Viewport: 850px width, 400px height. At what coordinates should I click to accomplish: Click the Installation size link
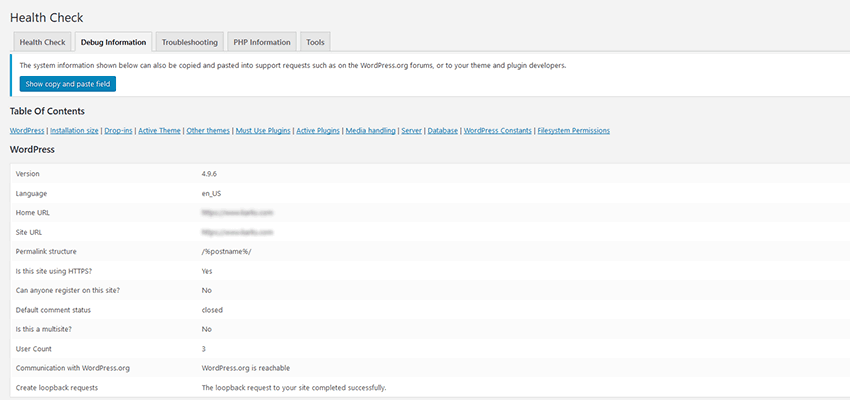(74, 131)
